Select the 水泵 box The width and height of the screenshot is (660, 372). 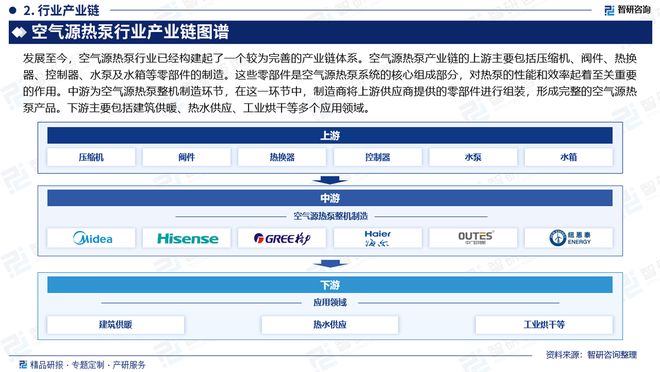click(x=473, y=157)
